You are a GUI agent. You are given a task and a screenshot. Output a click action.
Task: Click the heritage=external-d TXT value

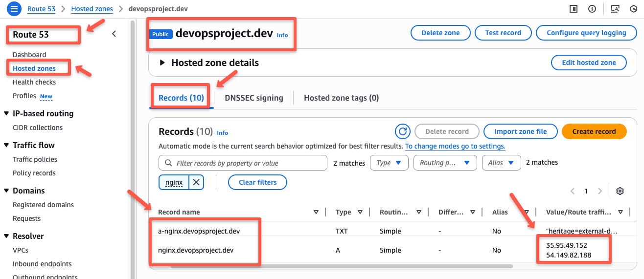pos(582,231)
